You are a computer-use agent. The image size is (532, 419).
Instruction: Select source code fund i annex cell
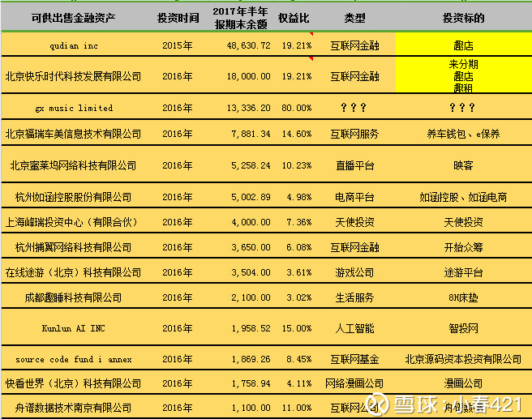coord(73,359)
